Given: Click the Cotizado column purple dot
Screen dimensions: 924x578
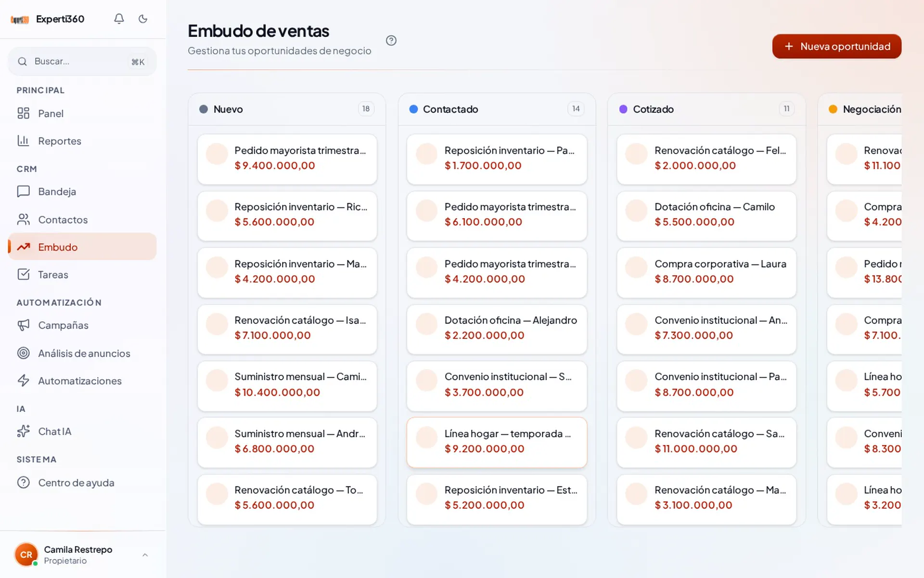Looking at the screenshot, I should tap(623, 109).
